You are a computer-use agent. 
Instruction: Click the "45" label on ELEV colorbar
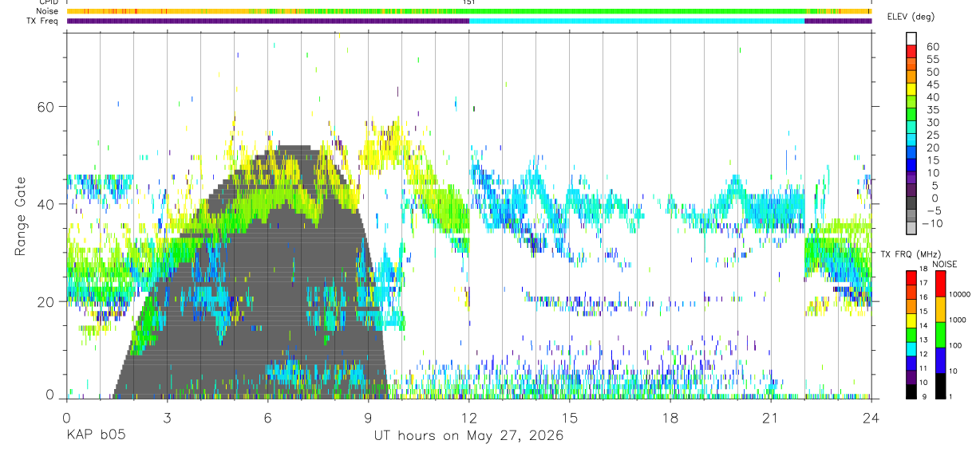point(932,85)
